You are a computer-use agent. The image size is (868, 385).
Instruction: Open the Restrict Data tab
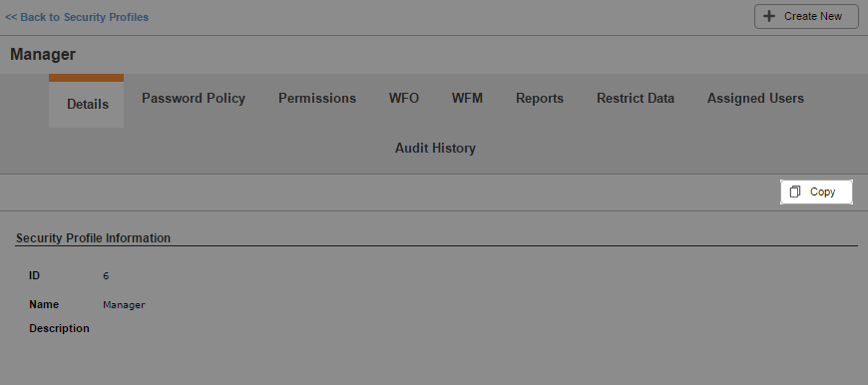pos(635,98)
